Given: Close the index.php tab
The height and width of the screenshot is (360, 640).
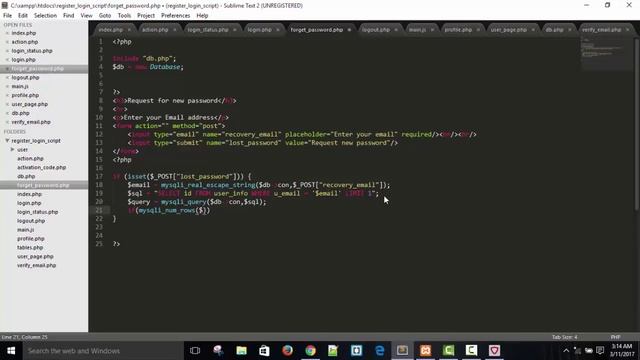Looking at the screenshot, I should (129, 30).
